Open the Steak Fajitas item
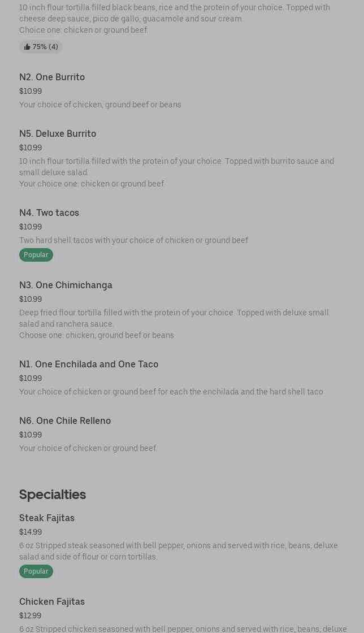The image size is (364, 633). pos(47,518)
